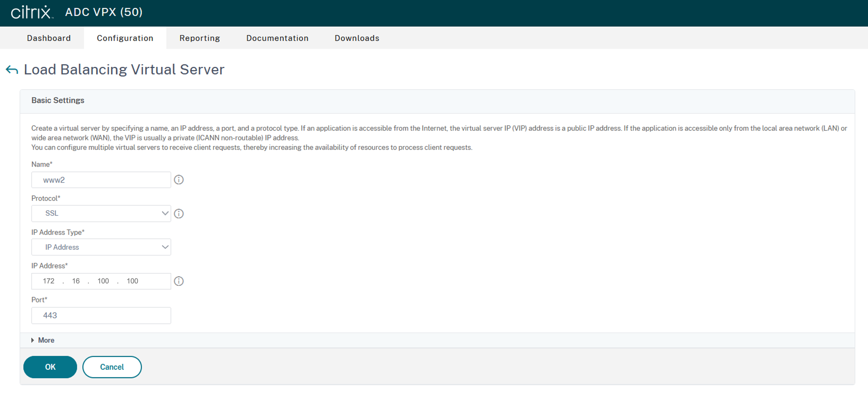Click the last IP octet field
The height and width of the screenshot is (397, 868).
click(x=132, y=281)
